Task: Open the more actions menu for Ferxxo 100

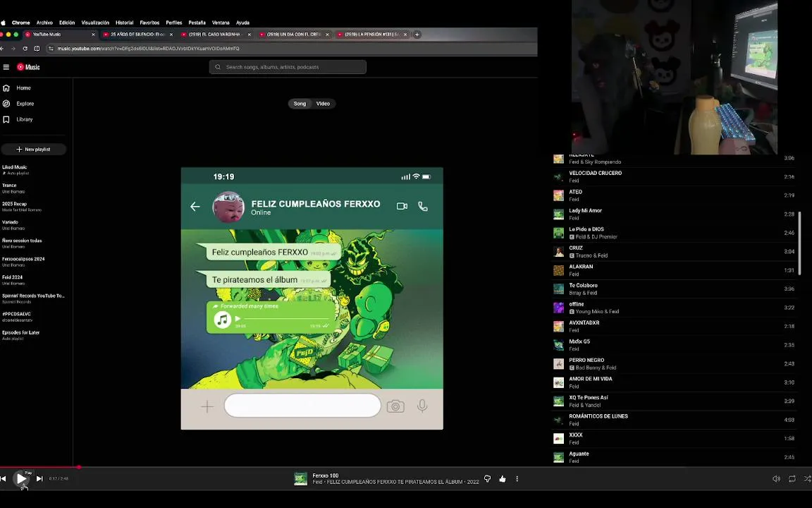Action: point(517,479)
